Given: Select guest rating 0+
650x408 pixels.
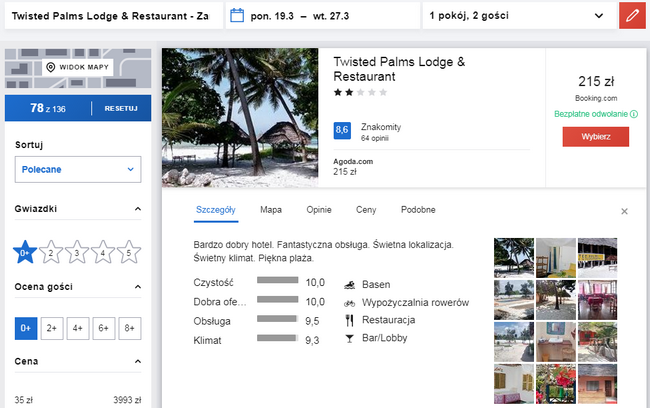Looking at the screenshot, I should (26, 328).
